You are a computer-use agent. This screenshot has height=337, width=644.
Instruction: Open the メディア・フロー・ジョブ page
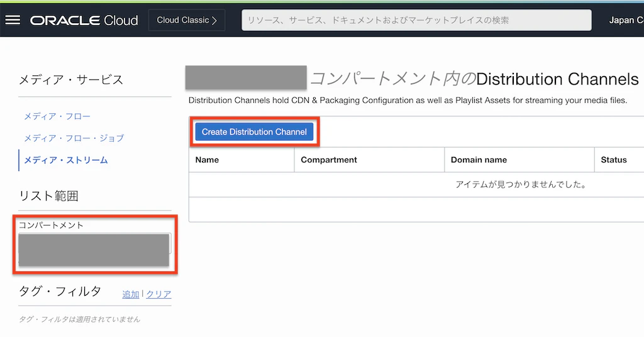pos(74,138)
